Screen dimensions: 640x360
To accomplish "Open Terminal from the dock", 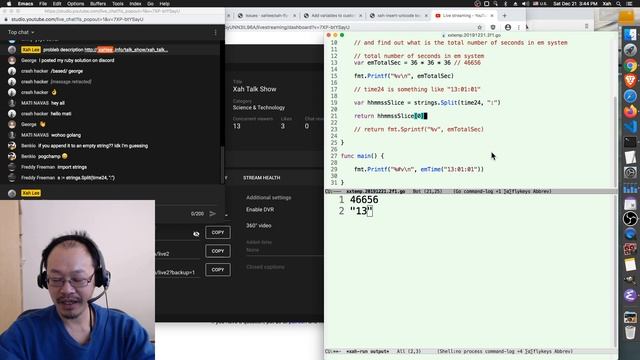I will pos(630,142).
